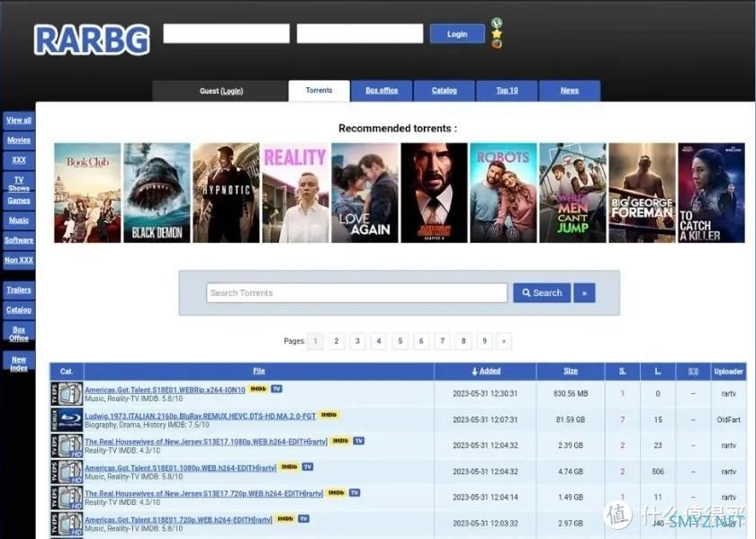Viewport: 756px width, 539px height.
Task: Click TV HD category icon on Real Housewives 1080p row
Action: 67,445
